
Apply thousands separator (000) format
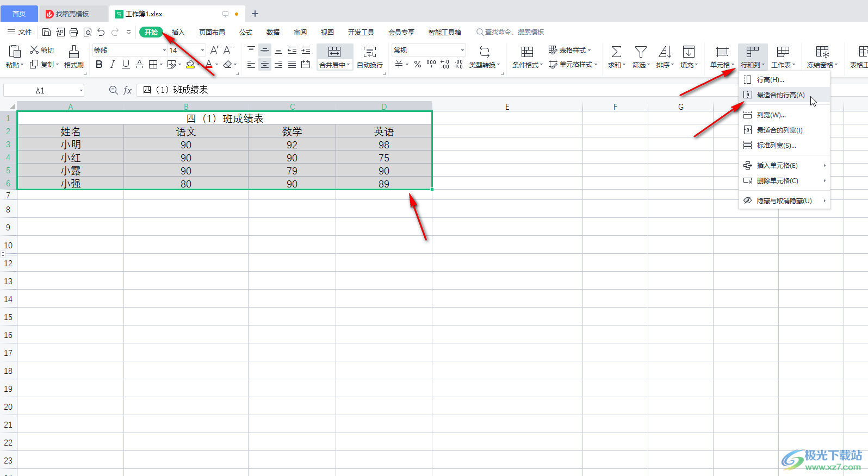click(x=431, y=64)
